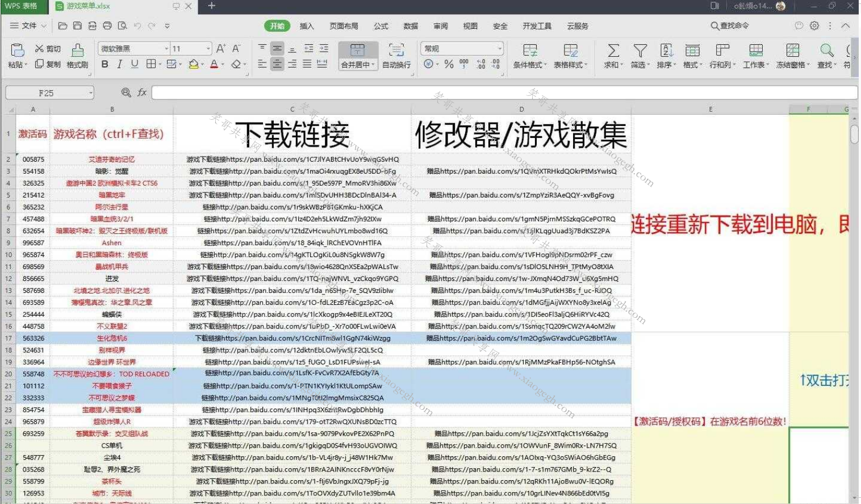Switch to the 页面布局 tab

344,26
